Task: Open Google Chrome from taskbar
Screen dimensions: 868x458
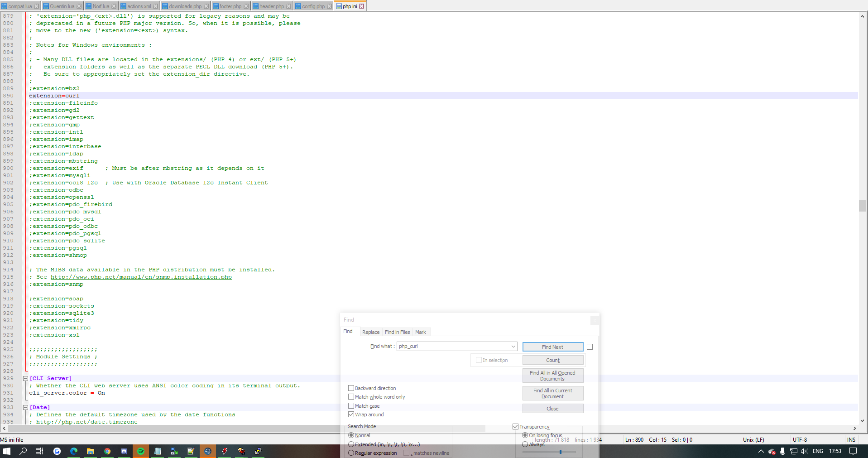Action: pyautogui.click(x=107, y=451)
